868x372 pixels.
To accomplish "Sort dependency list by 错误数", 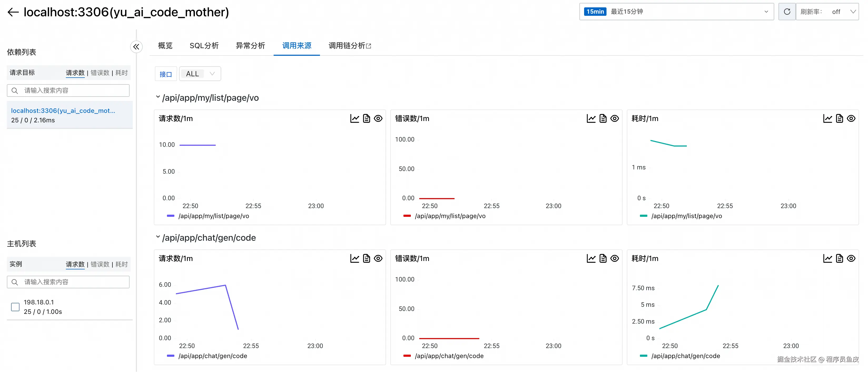I will coord(100,73).
